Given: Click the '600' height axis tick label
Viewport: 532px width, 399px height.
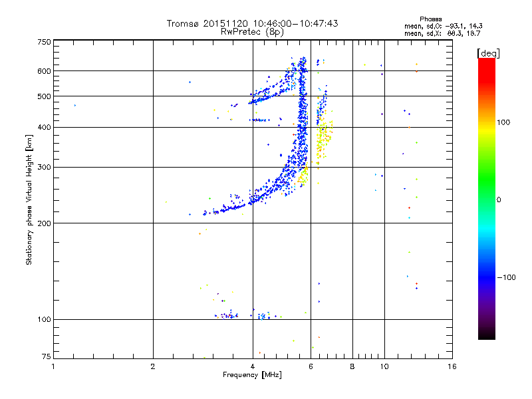Looking at the screenshot, I should (x=44, y=71).
